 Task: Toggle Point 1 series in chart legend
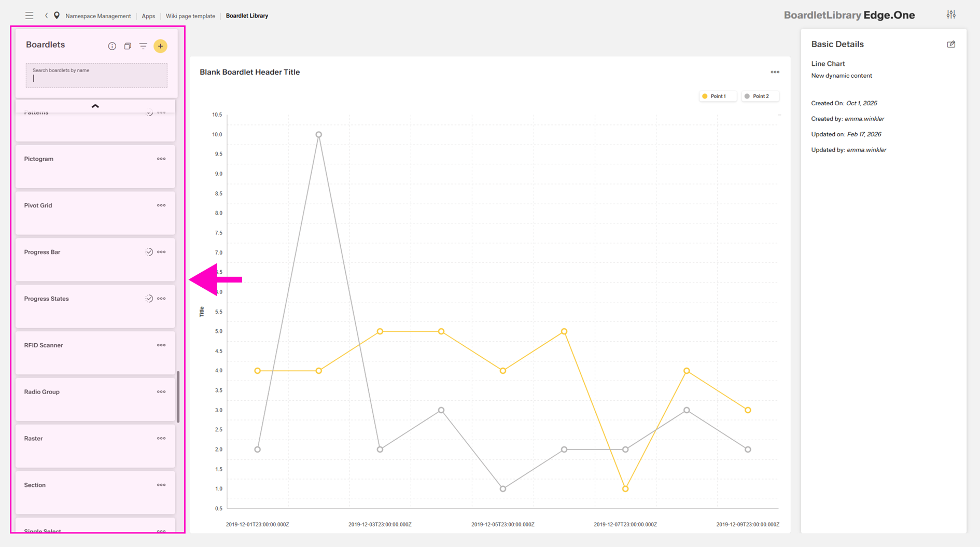click(717, 96)
